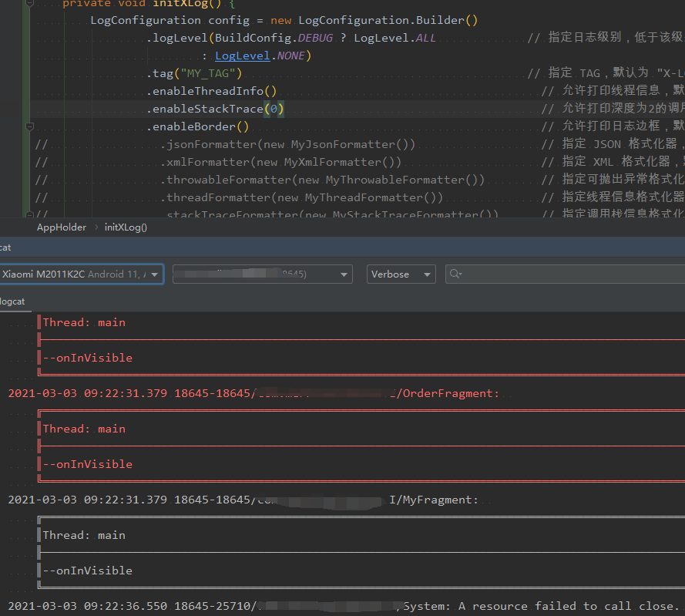Click the highlighted enableStackTrace(0) text
This screenshot has width=685, height=616.
[216, 109]
